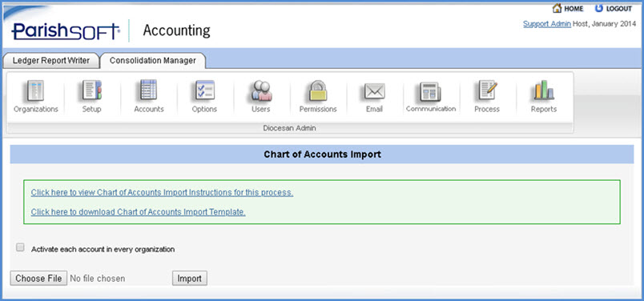Click the 'Chart of Accounts Import' heading
This screenshot has height=301, width=644.
[323, 155]
